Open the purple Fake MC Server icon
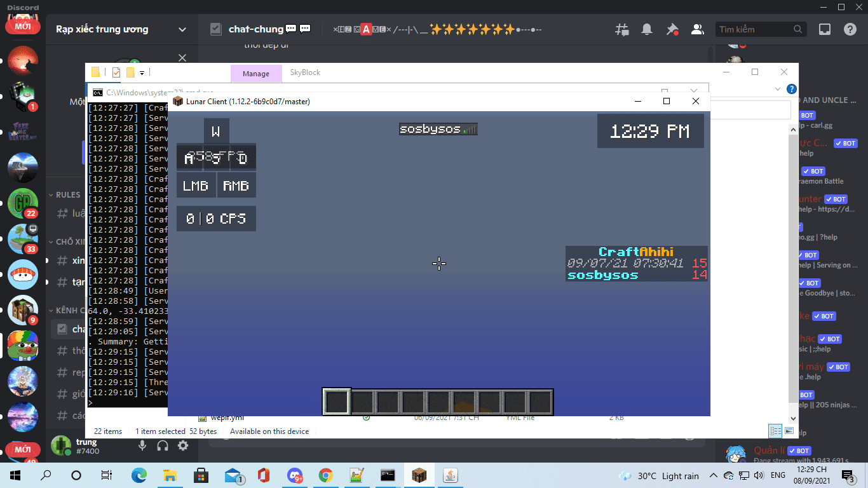 pos(23,132)
